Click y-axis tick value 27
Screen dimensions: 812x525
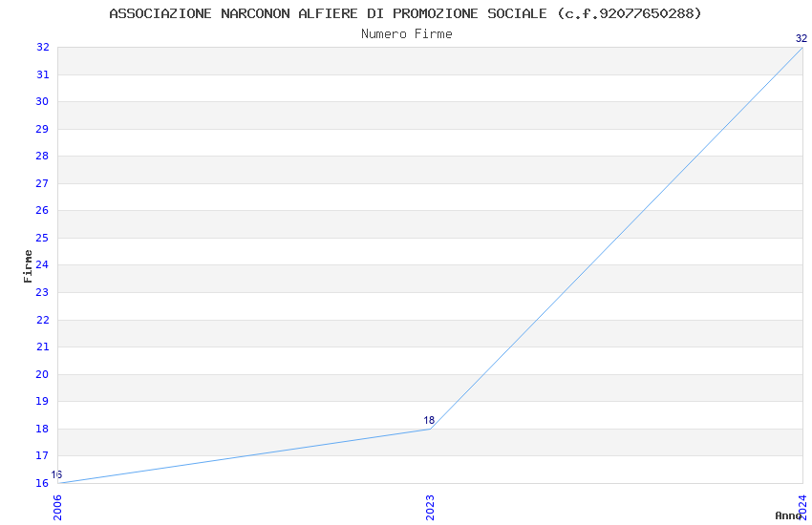[x=42, y=183]
